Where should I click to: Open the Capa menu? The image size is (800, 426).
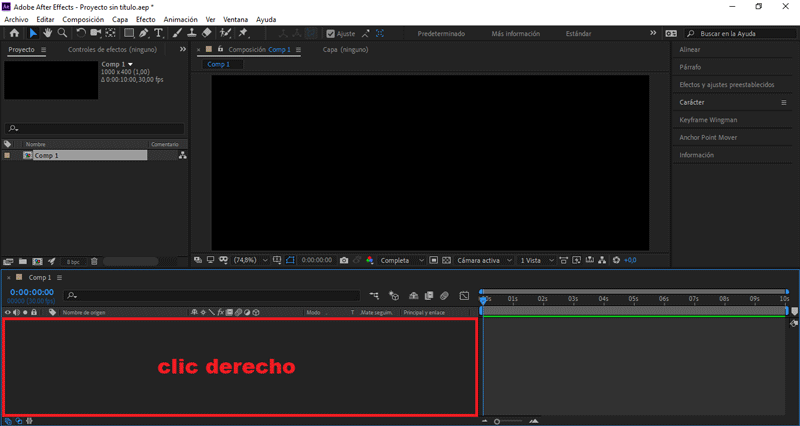point(120,19)
